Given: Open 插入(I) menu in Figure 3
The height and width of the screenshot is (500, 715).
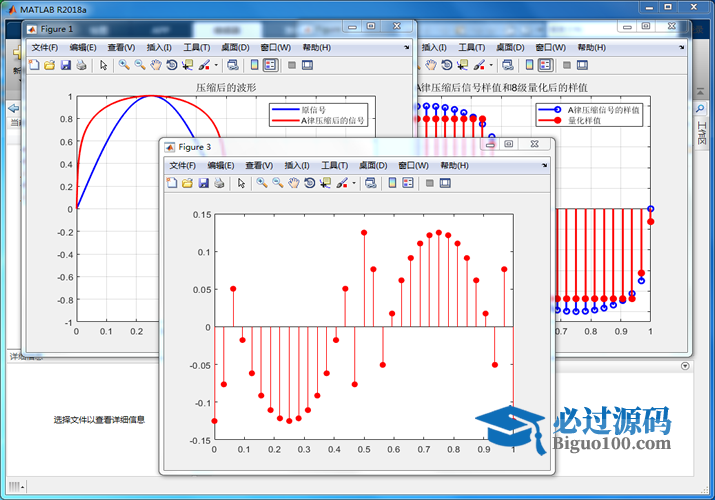Looking at the screenshot, I should 297,165.
